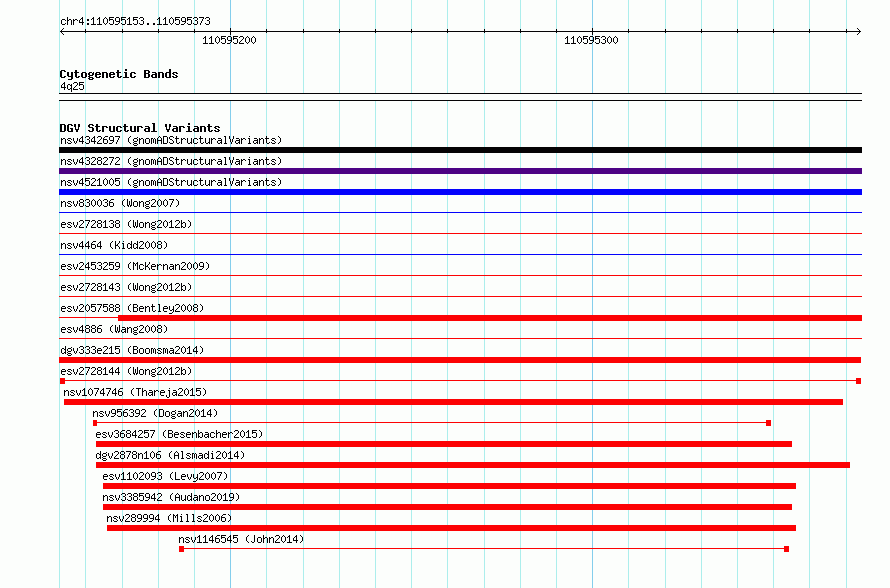Screen dimensions: 890x588
Task: Click esv2057588 (Bentley2008) label
Action: coord(132,308)
